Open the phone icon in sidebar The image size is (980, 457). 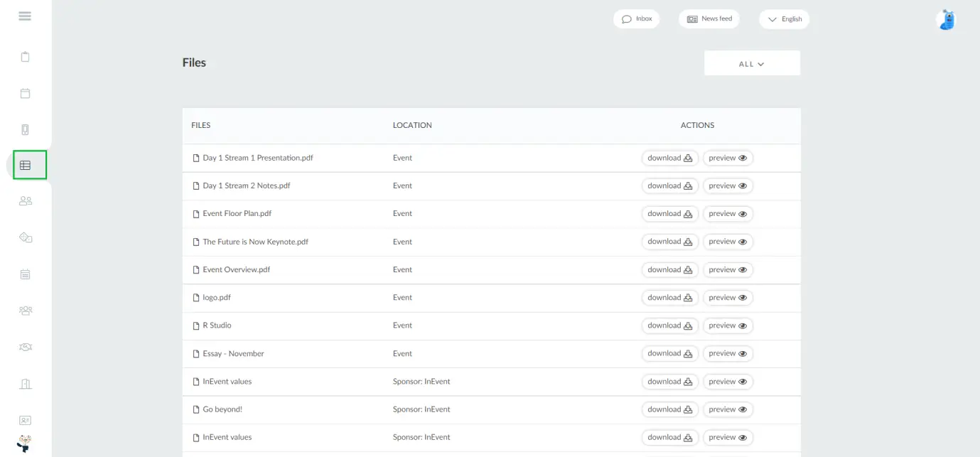tap(25, 129)
